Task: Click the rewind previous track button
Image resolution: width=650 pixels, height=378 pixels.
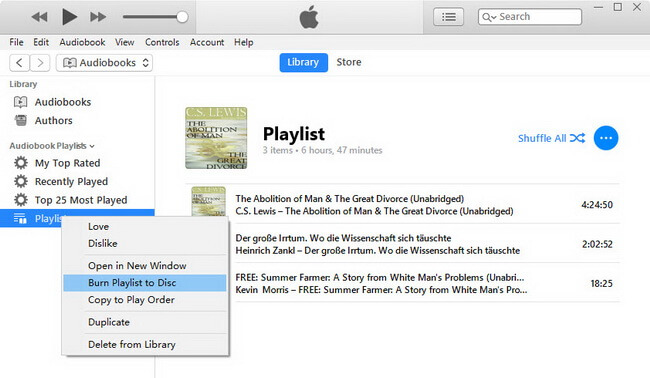Action: click(x=40, y=17)
